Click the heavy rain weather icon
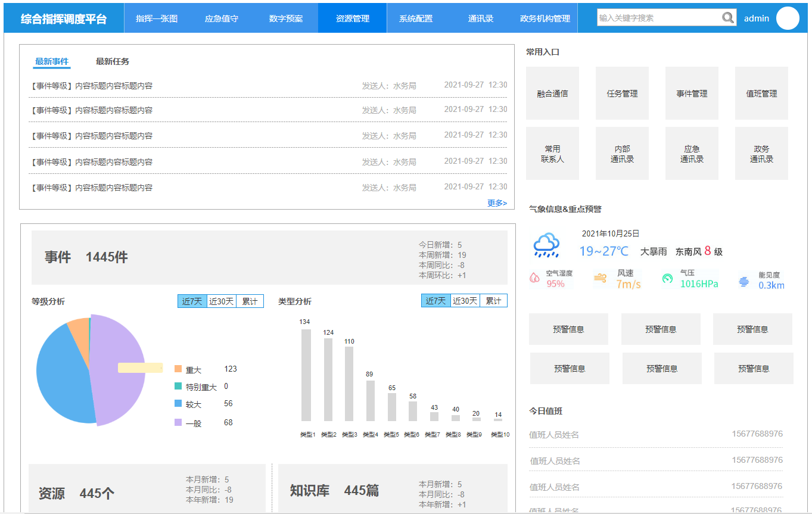 pyautogui.click(x=546, y=245)
